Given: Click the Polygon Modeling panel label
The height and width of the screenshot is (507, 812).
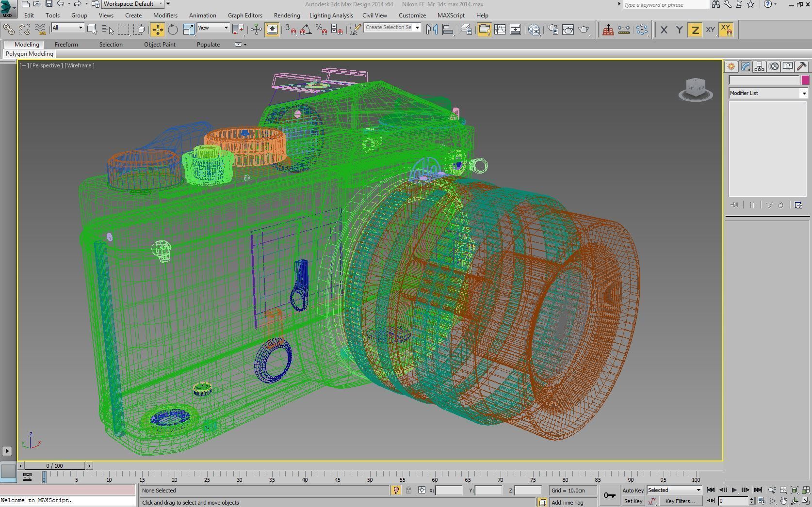Looking at the screenshot, I should (29, 54).
